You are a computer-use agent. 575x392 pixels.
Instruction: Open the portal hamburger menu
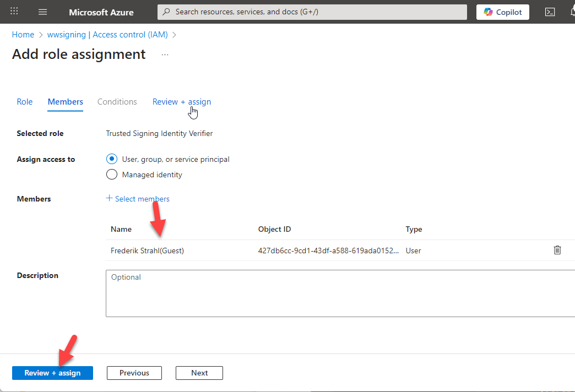42,12
